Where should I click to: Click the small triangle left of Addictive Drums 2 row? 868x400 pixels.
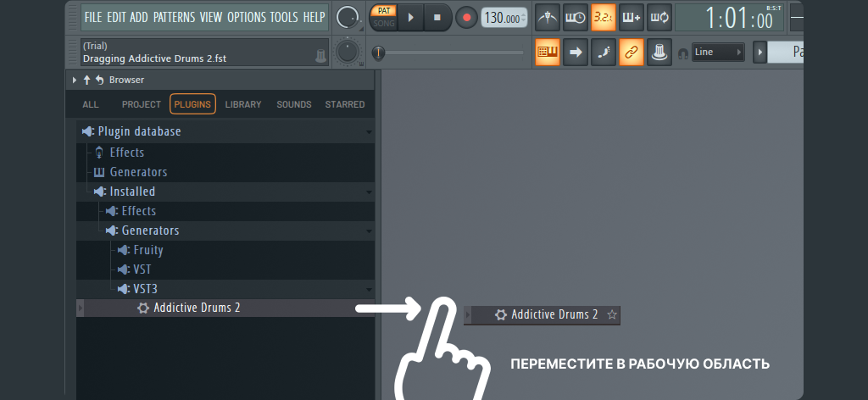pyautogui.click(x=81, y=308)
